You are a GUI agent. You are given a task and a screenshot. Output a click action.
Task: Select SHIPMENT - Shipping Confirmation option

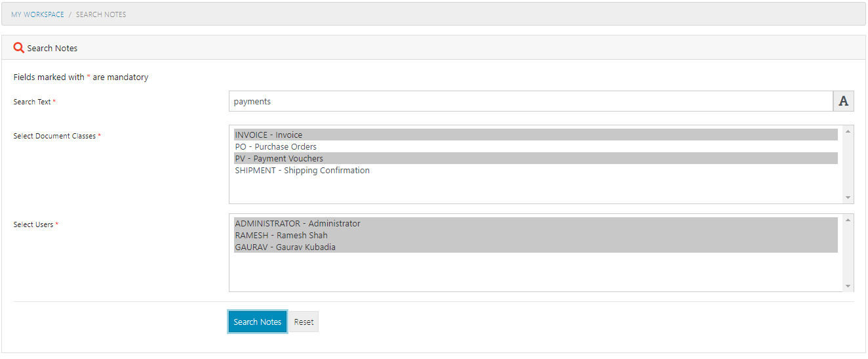[x=302, y=171]
